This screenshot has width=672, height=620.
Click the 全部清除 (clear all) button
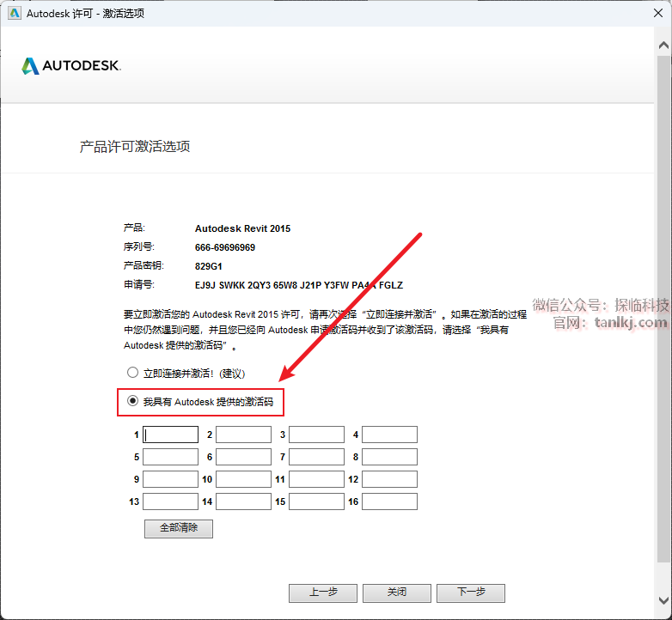(179, 529)
